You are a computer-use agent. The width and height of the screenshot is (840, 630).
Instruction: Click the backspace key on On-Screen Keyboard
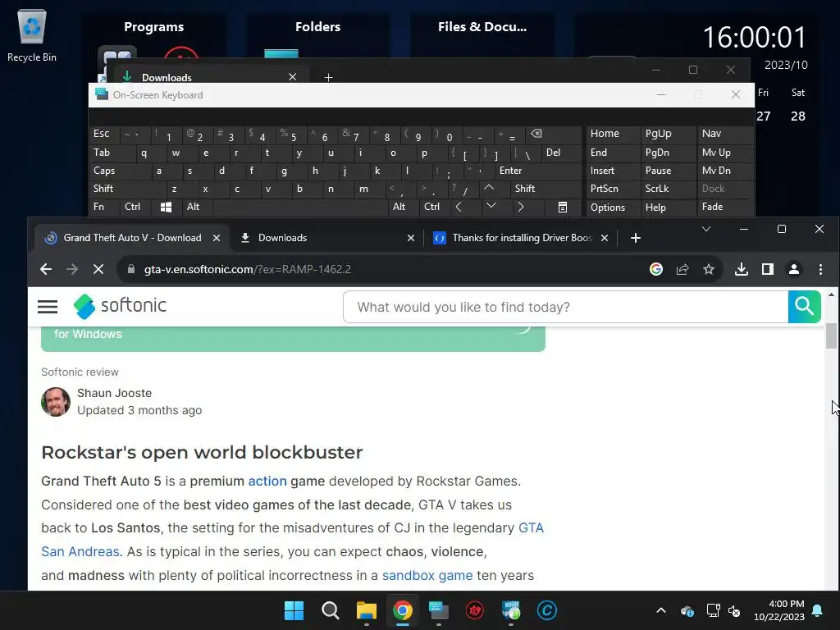pyautogui.click(x=536, y=134)
